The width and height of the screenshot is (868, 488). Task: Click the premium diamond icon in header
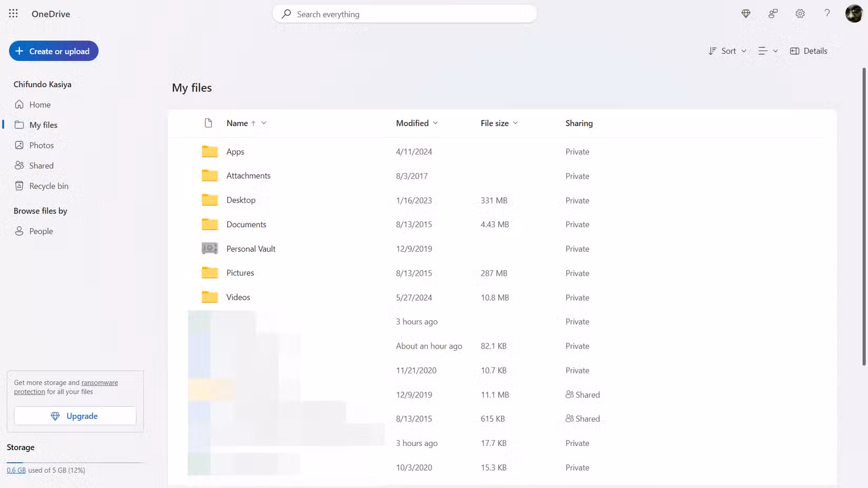(746, 14)
